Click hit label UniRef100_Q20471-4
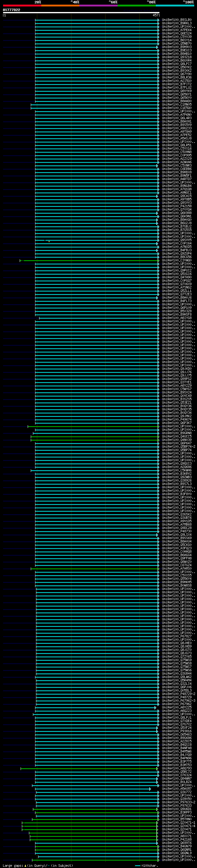Image resolution: width=197 pixels, height=868 pixels. tap(179, 826)
